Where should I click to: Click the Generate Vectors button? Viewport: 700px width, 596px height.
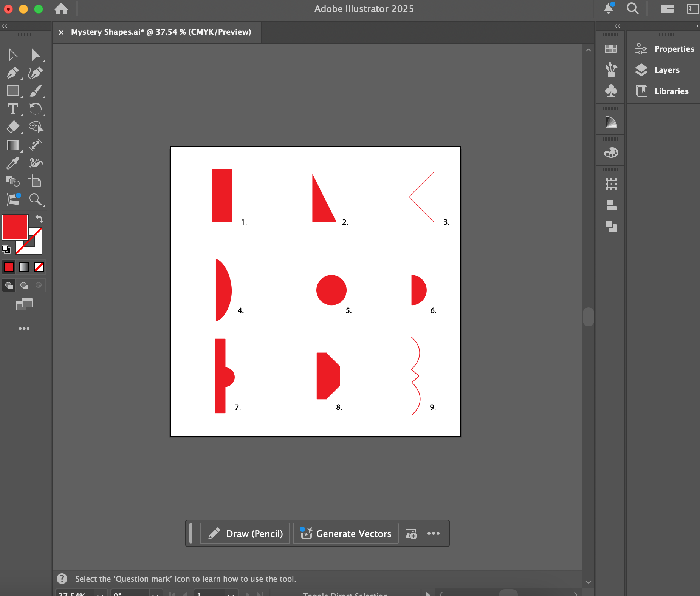[345, 533]
